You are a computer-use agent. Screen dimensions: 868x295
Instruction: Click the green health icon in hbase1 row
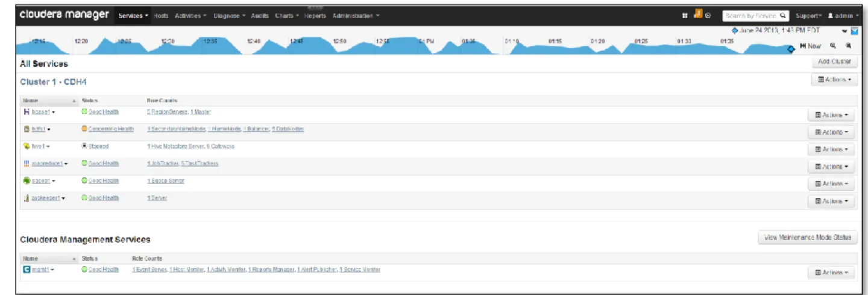[x=84, y=112]
